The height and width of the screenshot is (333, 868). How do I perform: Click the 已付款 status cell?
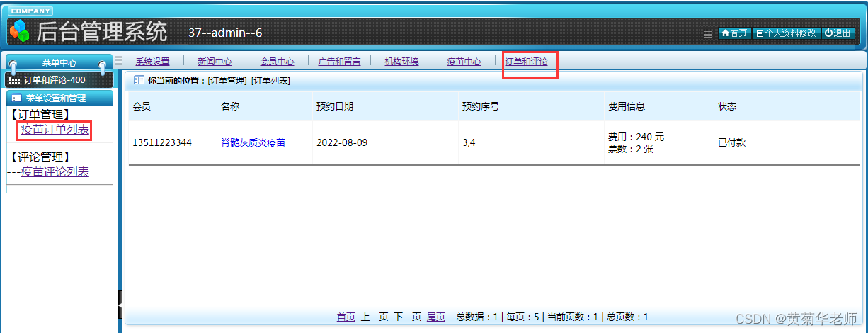731,142
